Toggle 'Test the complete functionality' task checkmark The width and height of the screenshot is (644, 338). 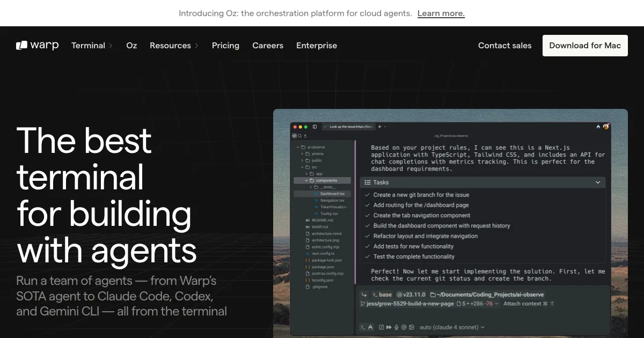(368, 256)
